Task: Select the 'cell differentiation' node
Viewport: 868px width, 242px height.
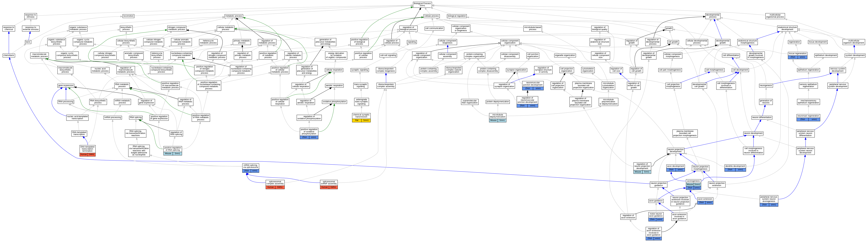Action: (x=731, y=55)
